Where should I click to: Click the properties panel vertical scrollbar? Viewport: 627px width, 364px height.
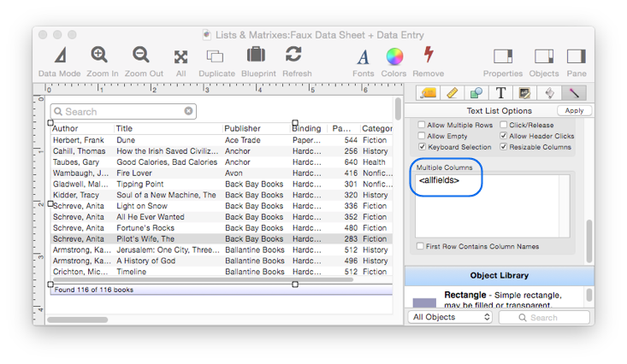point(589,241)
